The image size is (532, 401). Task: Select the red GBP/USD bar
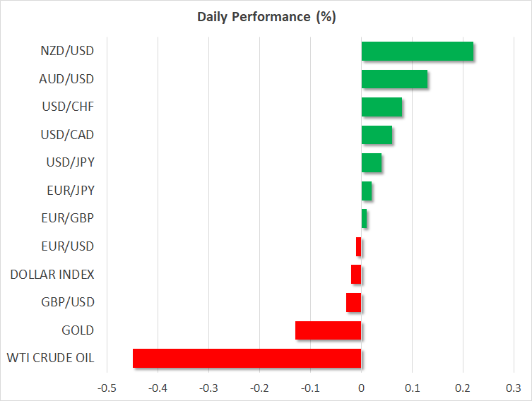(353, 302)
